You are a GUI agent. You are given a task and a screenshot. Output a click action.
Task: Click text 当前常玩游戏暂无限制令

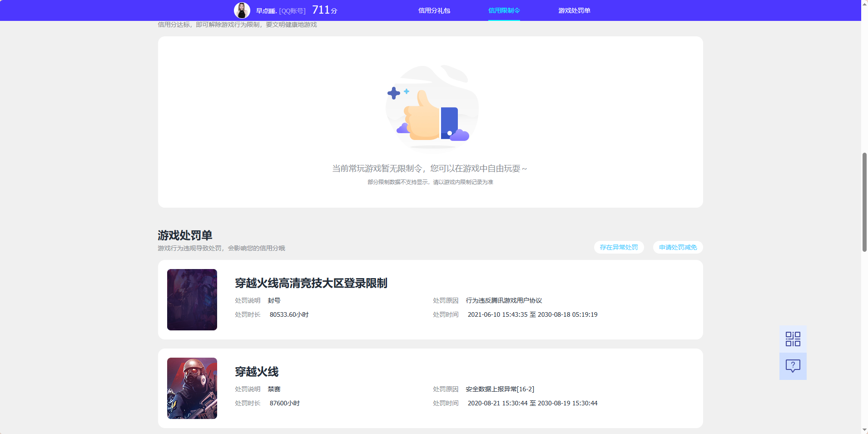click(x=377, y=169)
